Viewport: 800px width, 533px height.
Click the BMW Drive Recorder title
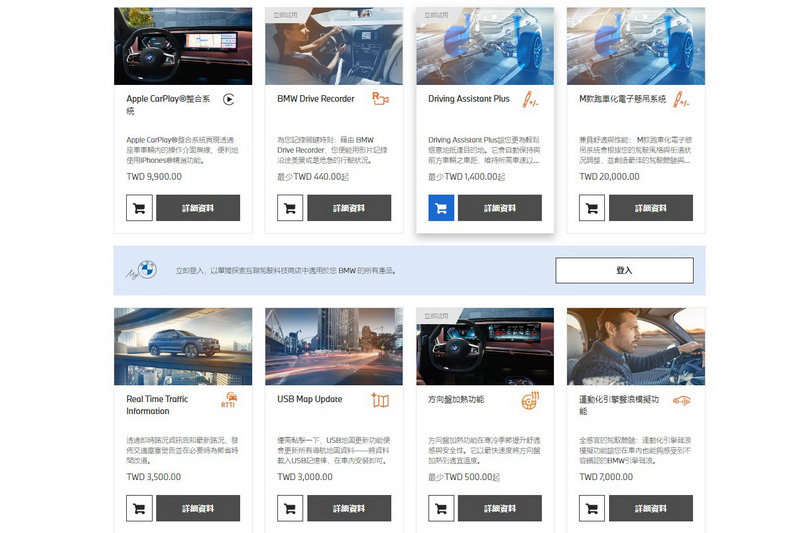316,99
